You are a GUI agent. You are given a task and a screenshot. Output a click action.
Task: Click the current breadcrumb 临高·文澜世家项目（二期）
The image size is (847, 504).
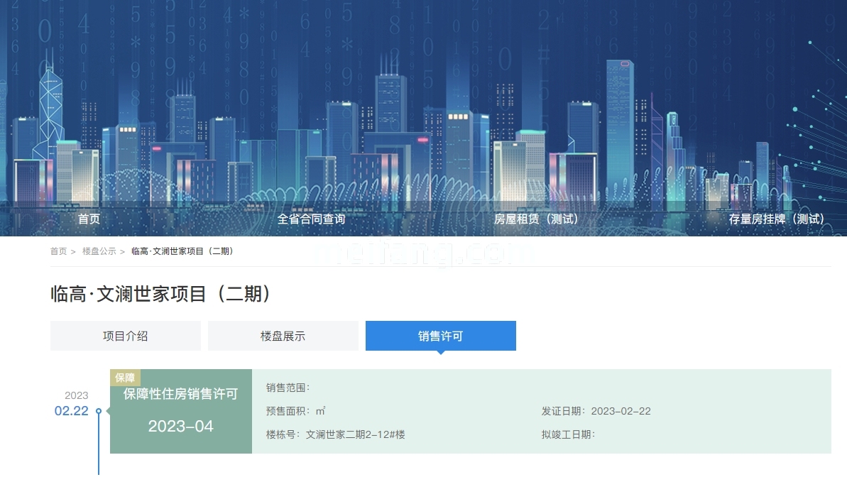pyautogui.click(x=184, y=251)
